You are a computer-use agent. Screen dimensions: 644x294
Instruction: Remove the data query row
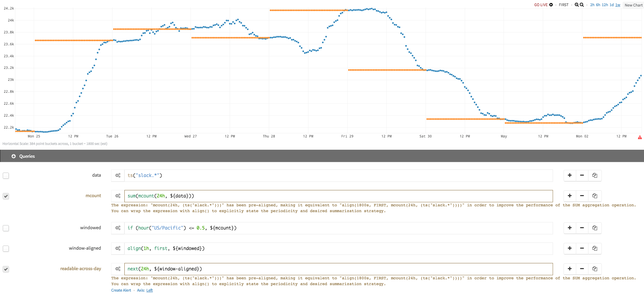(x=582, y=175)
